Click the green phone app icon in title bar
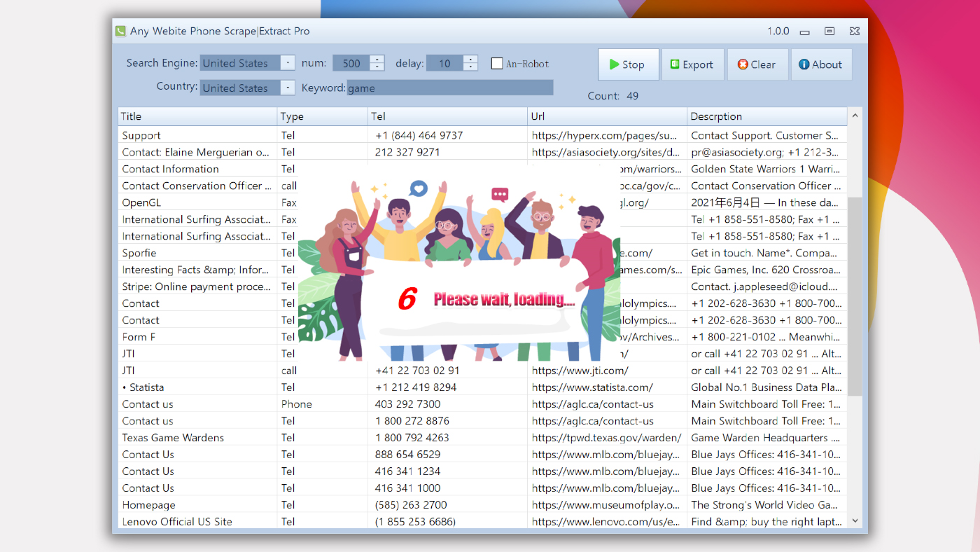Image resolution: width=980 pixels, height=552 pixels. coord(120,31)
